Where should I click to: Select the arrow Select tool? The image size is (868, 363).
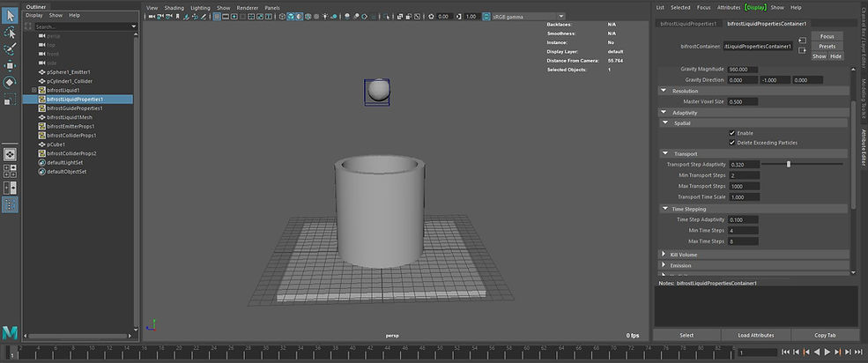(10, 16)
